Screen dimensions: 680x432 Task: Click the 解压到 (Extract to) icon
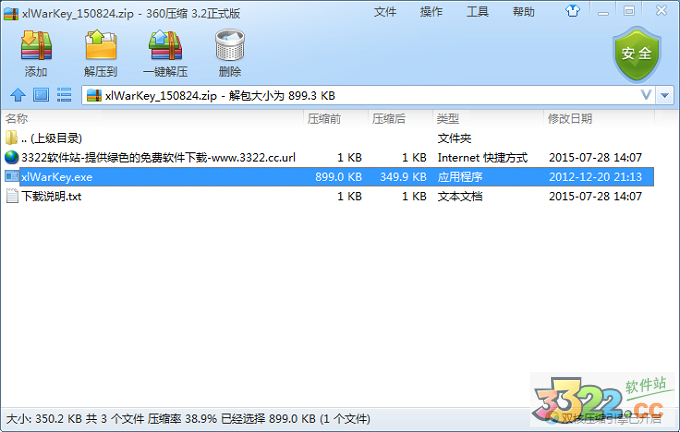click(x=101, y=45)
